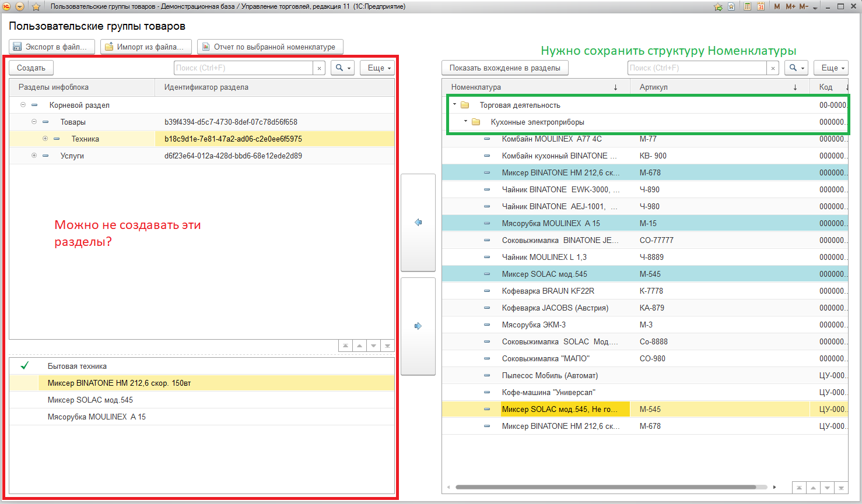Open the left panel 'Еще' menu
This screenshot has height=504, width=862.
377,68
